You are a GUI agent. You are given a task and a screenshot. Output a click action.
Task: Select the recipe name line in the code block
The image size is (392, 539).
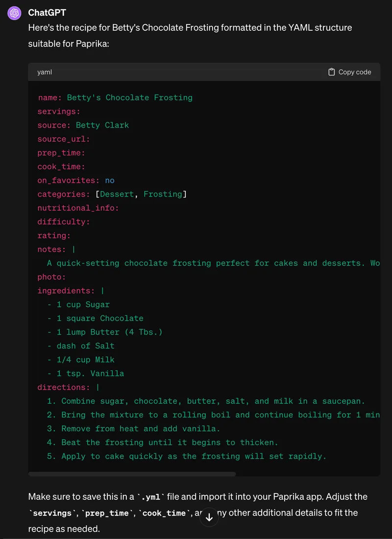115,98
